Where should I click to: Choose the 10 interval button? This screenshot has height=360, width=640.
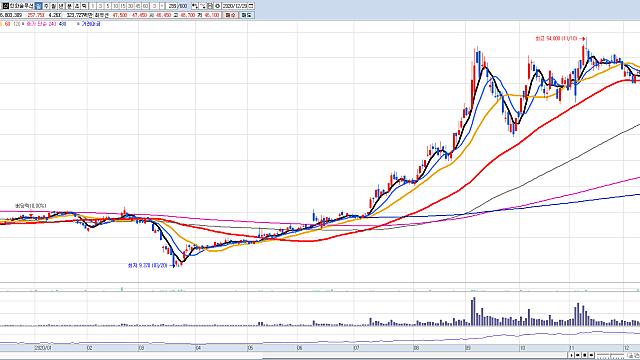(116, 6)
